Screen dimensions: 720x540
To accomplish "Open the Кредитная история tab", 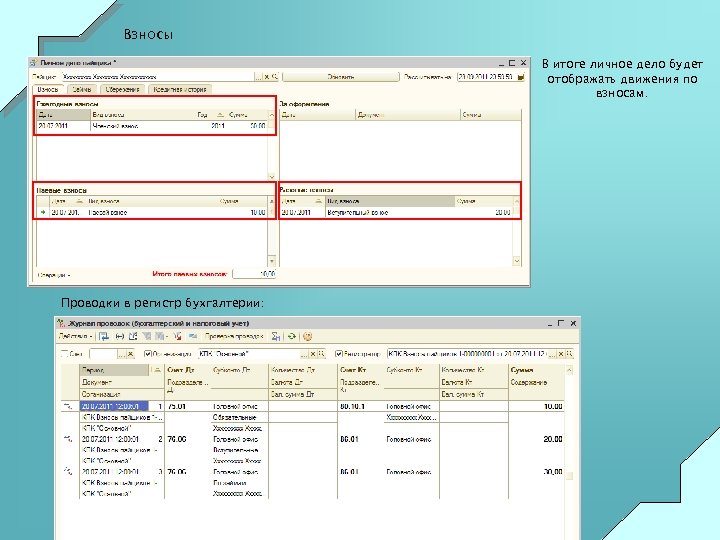I will click(180, 89).
